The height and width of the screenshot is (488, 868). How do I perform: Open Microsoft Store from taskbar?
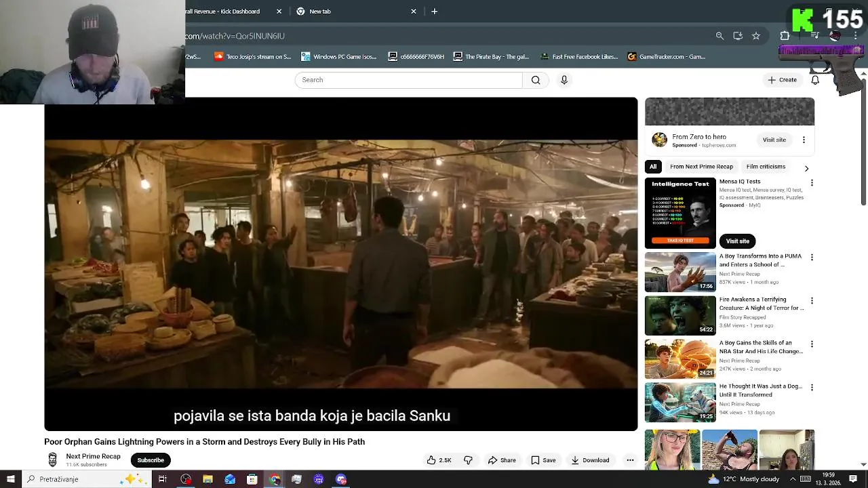click(252, 479)
